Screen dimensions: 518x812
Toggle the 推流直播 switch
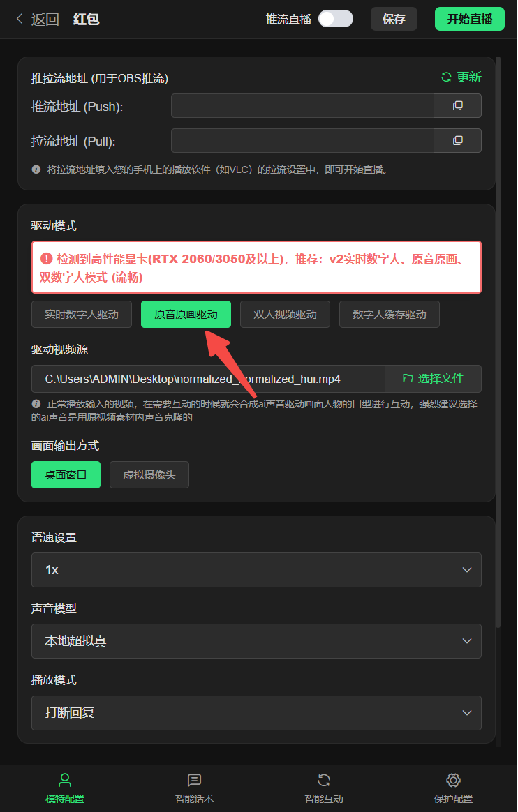click(x=336, y=19)
